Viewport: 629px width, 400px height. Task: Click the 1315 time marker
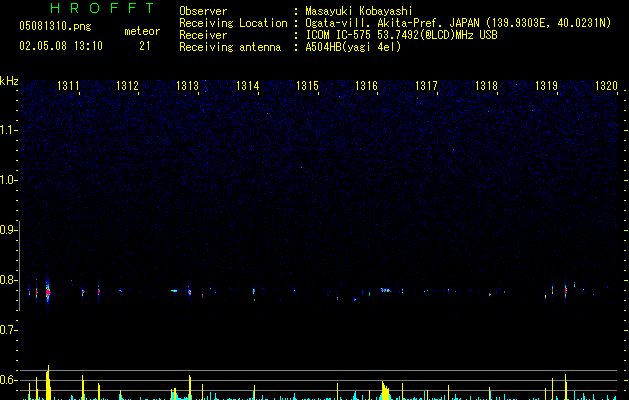coord(307,86)
